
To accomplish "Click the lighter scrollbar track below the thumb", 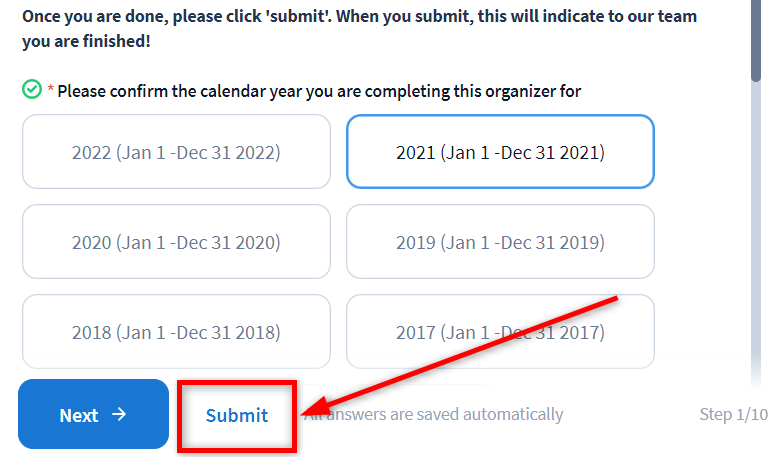I will 756,225.
